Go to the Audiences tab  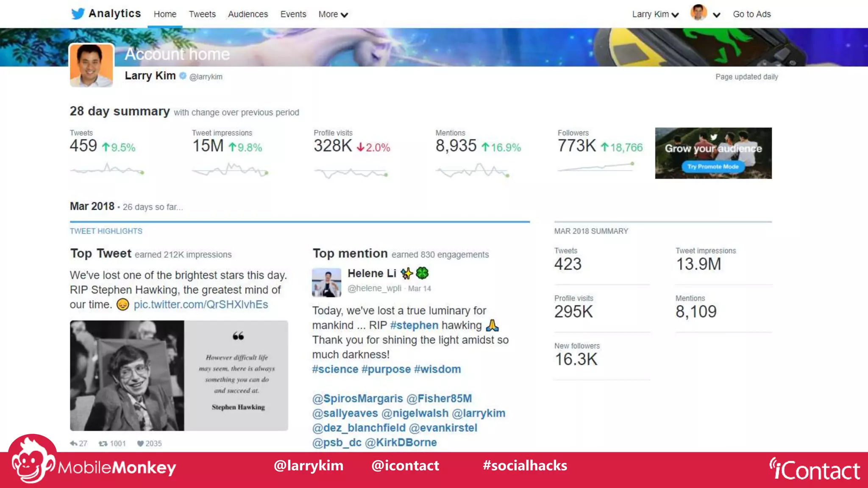tap(248, 14)
